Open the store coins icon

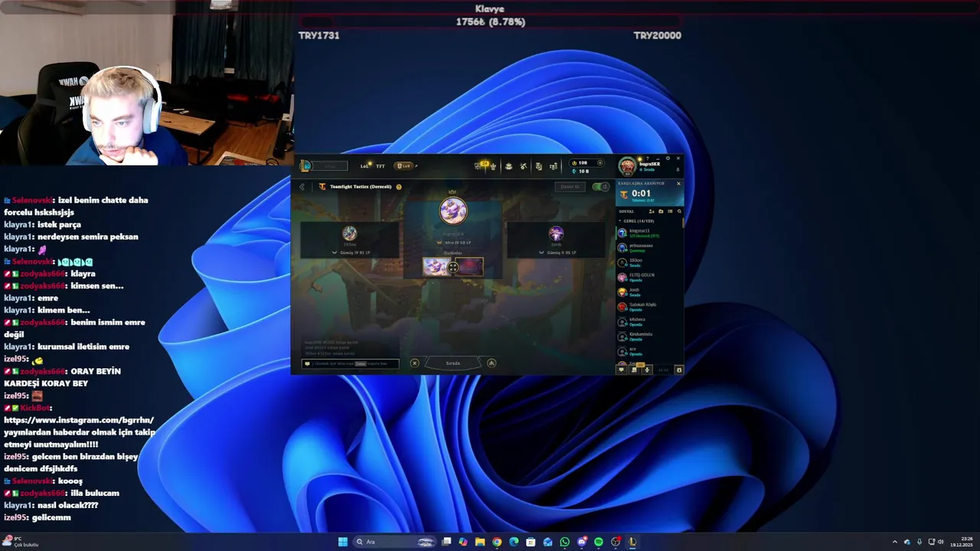tap(554, 166)
